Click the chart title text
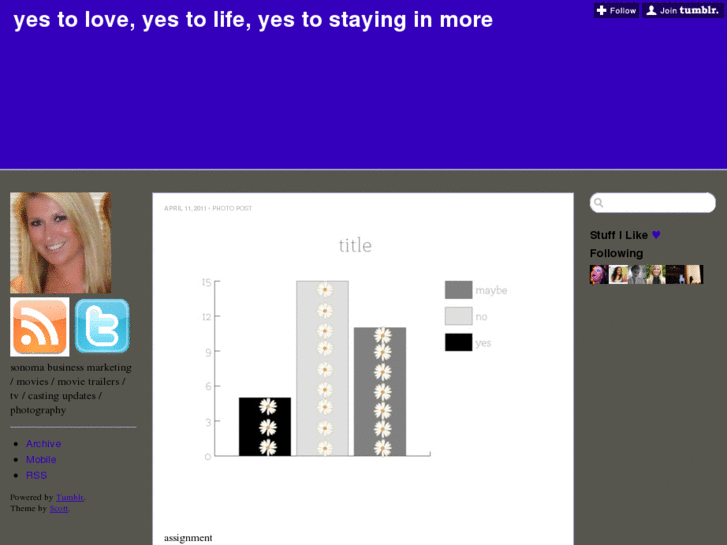Screen dimensions: 727x545 355,245
